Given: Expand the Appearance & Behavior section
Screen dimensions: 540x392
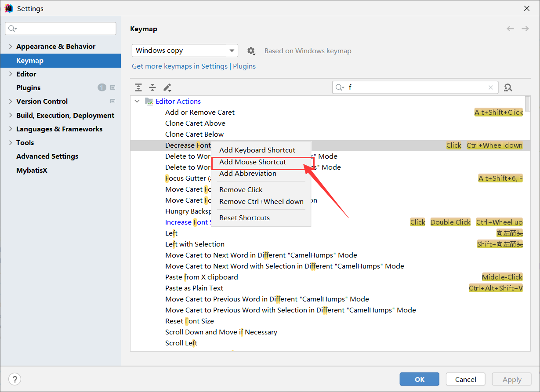Looking at the screenshot, I should coord(11,47).
